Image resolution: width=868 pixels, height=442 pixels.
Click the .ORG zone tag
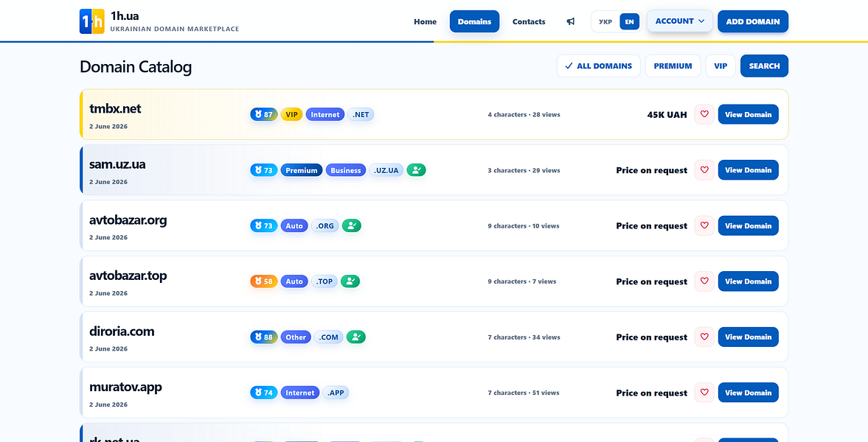(x=325, y=225)
